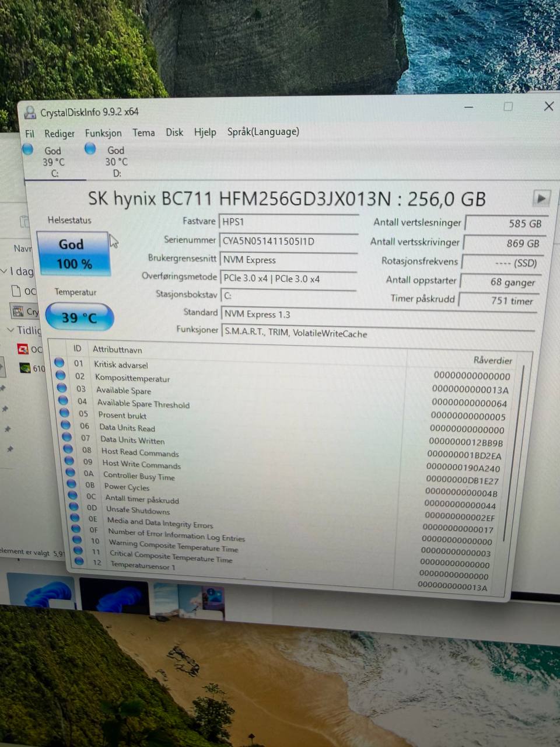Viewport: 560px width, 747px height.
Task: Collapse the Tidlig group in File Explorer
Action: click(x=10, y=330)
